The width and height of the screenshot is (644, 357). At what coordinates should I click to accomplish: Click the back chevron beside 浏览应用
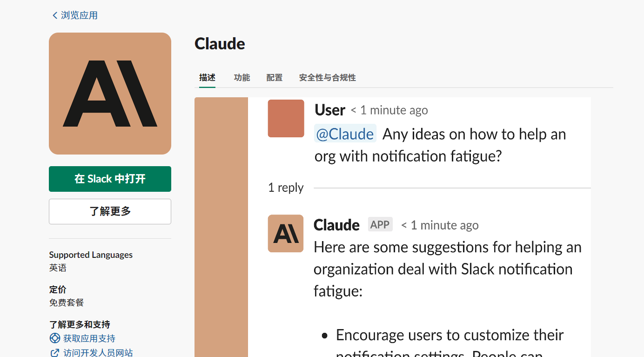(55, 15)
